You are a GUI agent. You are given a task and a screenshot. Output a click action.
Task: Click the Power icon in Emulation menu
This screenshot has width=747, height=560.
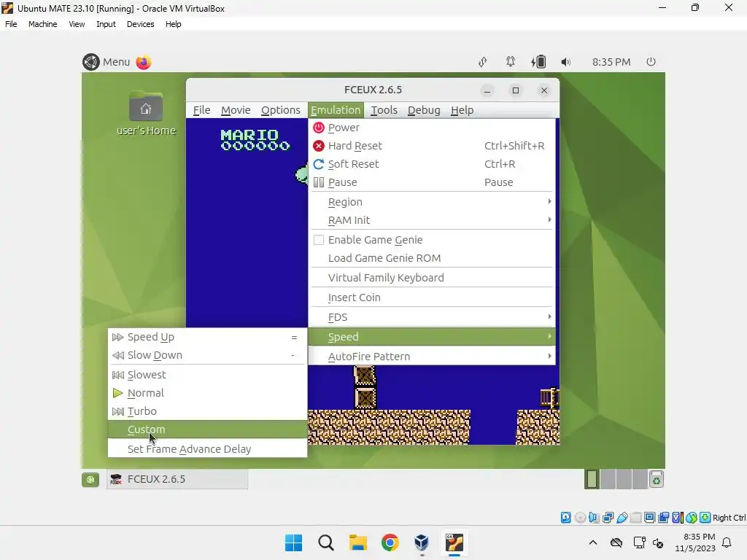(319, 128)
